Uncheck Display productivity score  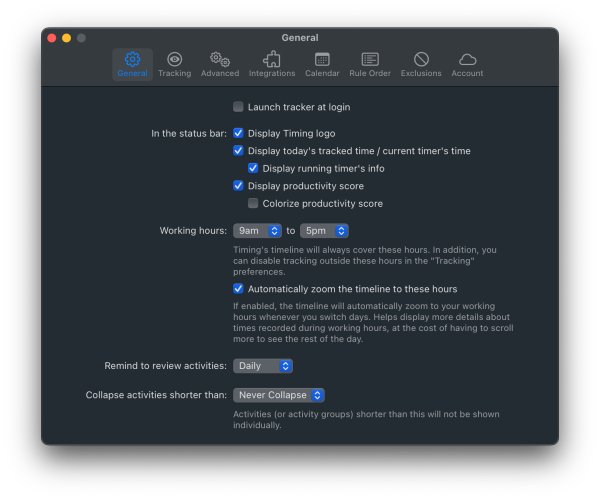point(239,186)
